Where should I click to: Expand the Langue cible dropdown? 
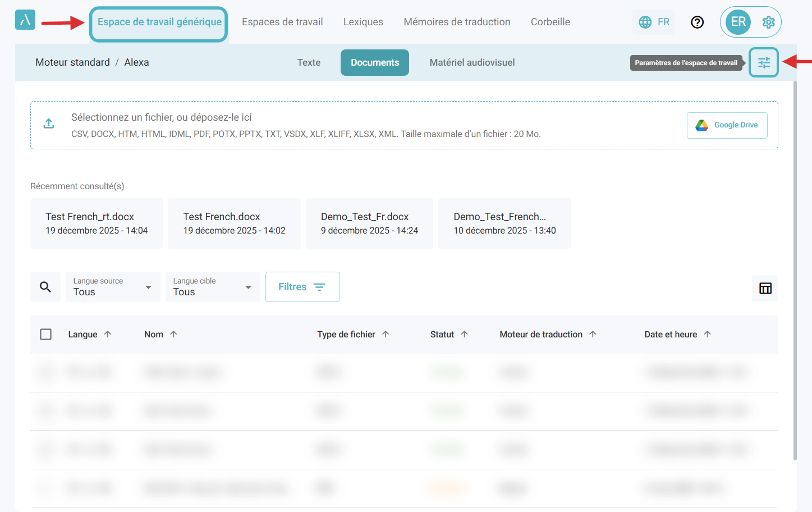click(213, 287)
